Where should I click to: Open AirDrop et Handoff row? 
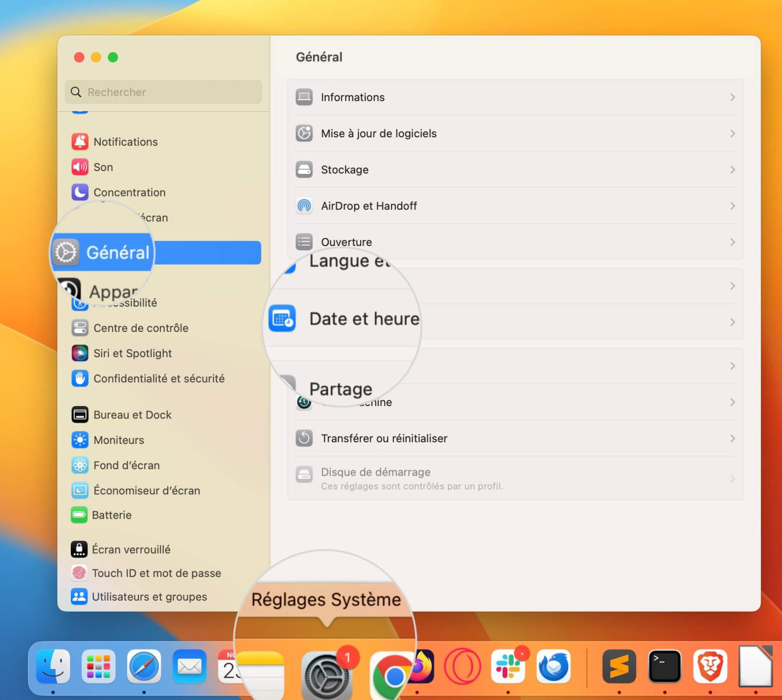[515, 206]
